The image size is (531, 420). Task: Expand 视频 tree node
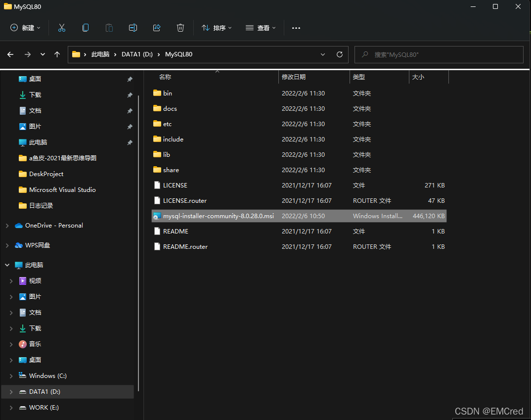[11, 281]
